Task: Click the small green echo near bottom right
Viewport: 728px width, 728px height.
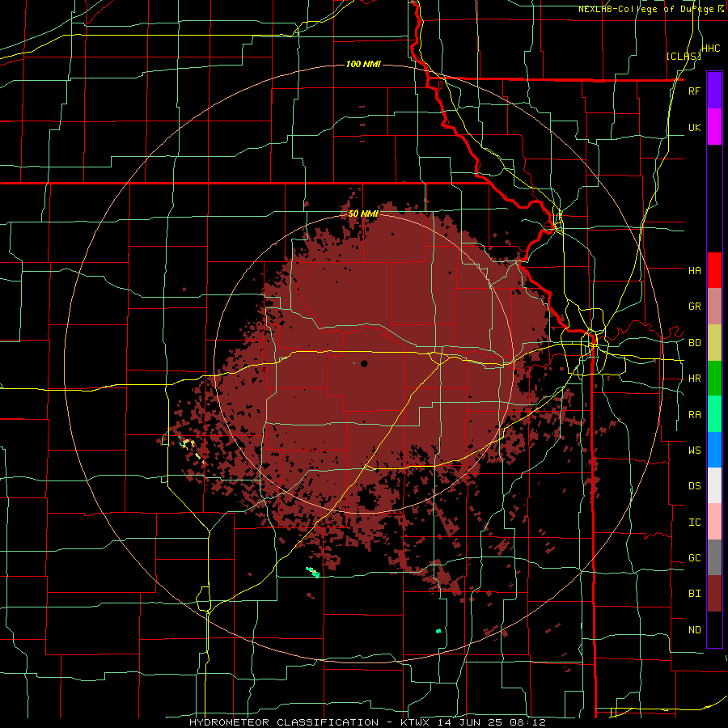Action: point(438,631)
